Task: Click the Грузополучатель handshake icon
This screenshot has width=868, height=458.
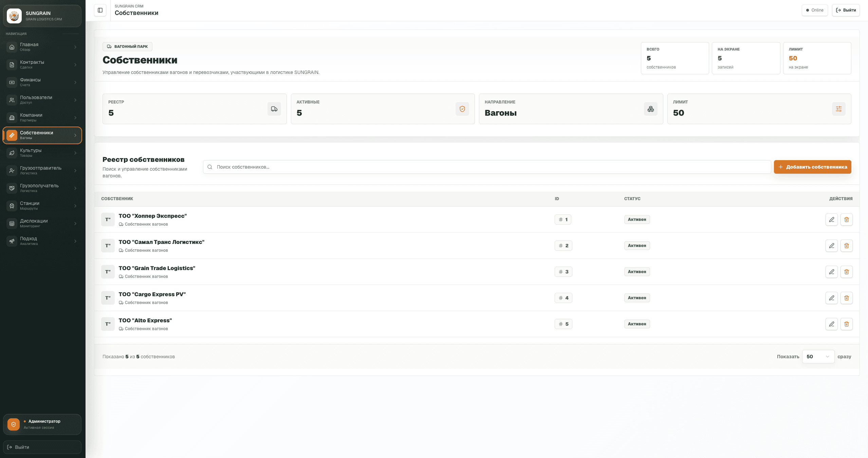Action: 12,188
